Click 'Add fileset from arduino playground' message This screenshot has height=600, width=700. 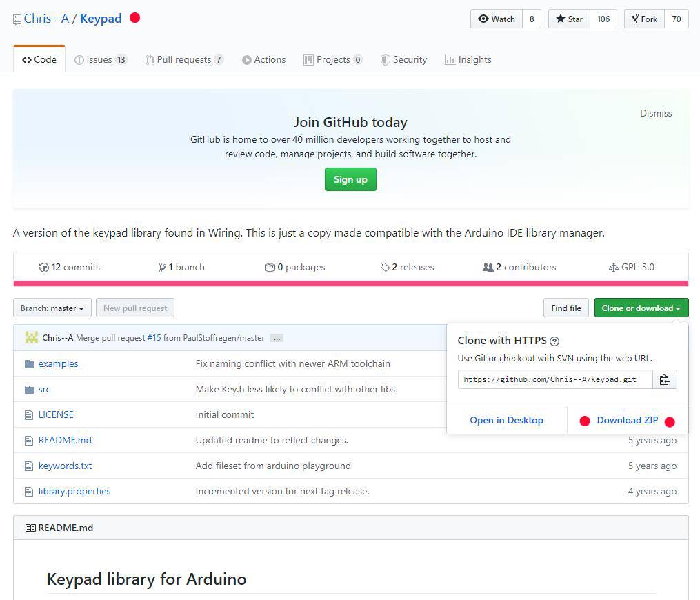click(273, 466)
